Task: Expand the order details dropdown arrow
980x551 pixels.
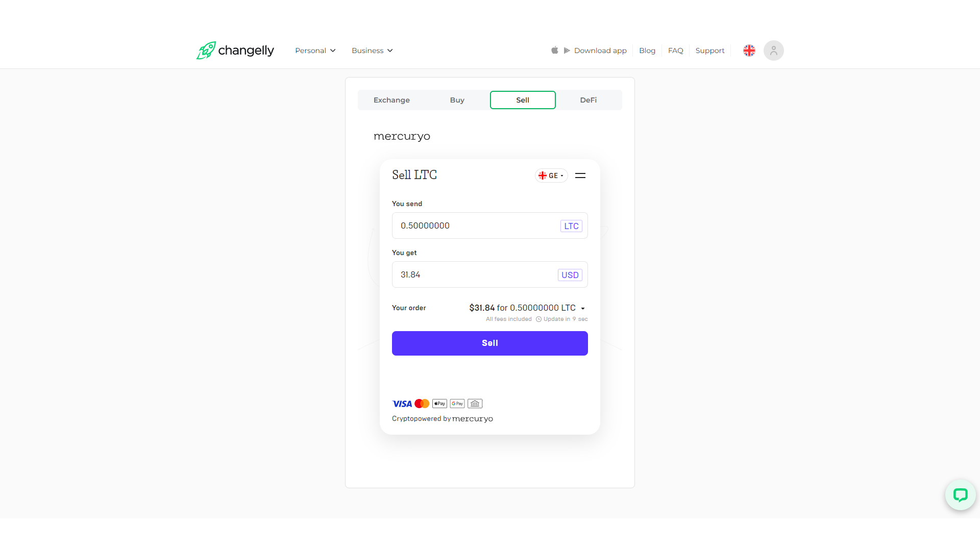Action: pos(583,308)
